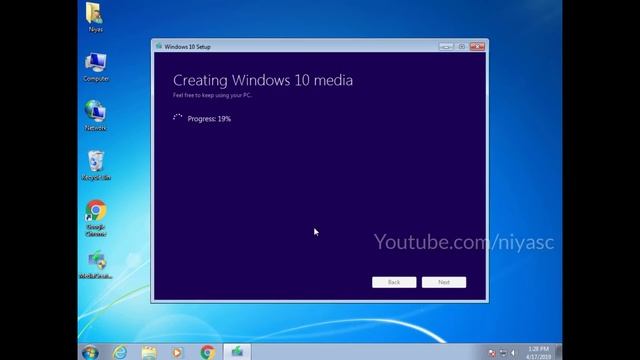Launch Google Chrome from the desktop shortcut
This screenshot has width=640, height=360.
pos(96,218)
